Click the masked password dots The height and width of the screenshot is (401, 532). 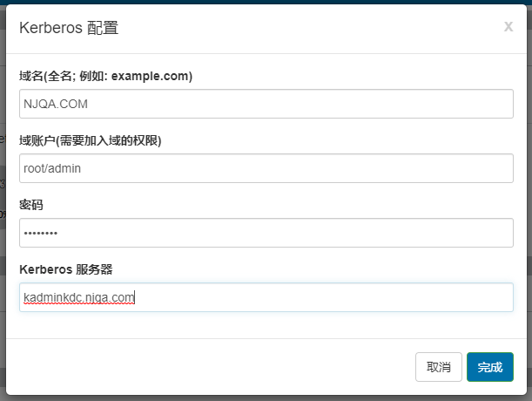tap(41, 234)
